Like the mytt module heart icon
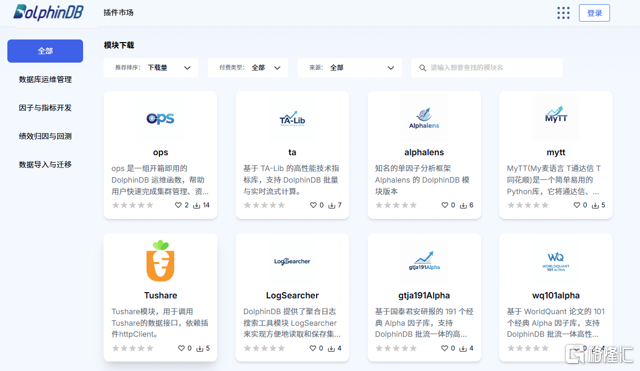The height and width of the screenshot is (371, 640). 577,205
